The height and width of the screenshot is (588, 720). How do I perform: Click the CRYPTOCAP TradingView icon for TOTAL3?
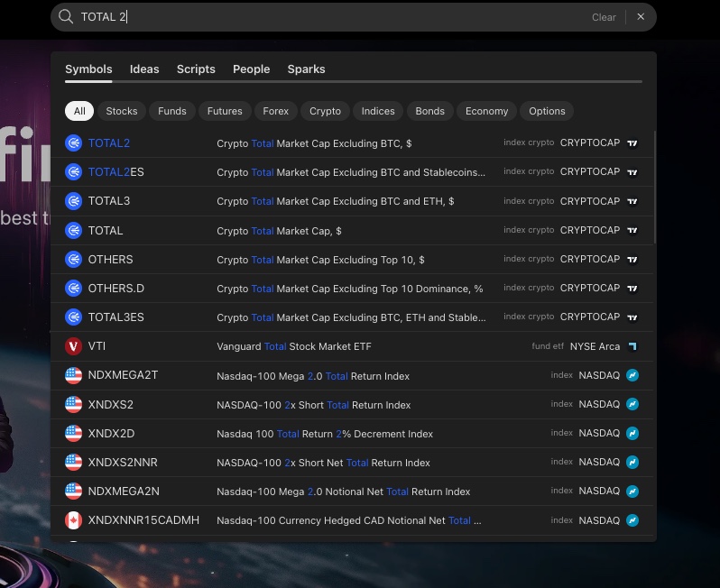point(632,201)
